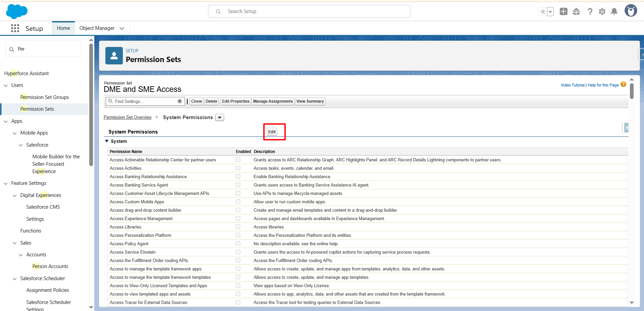Click the Find Settings magnifier icon
This screenshot has width=644, height=311.
[110, 101]
